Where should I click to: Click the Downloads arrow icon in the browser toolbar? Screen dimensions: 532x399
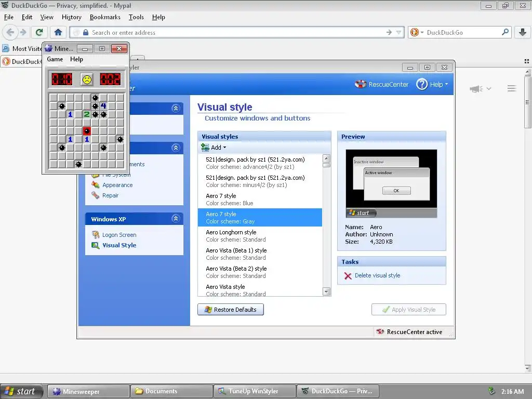(x=523, y=32)
